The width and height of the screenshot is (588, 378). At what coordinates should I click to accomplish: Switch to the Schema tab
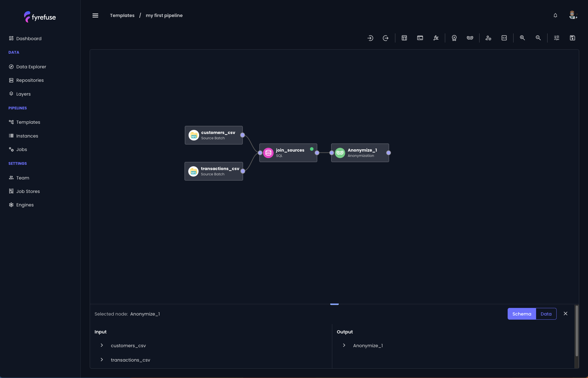pyautogui.click(x=522, y=314)
